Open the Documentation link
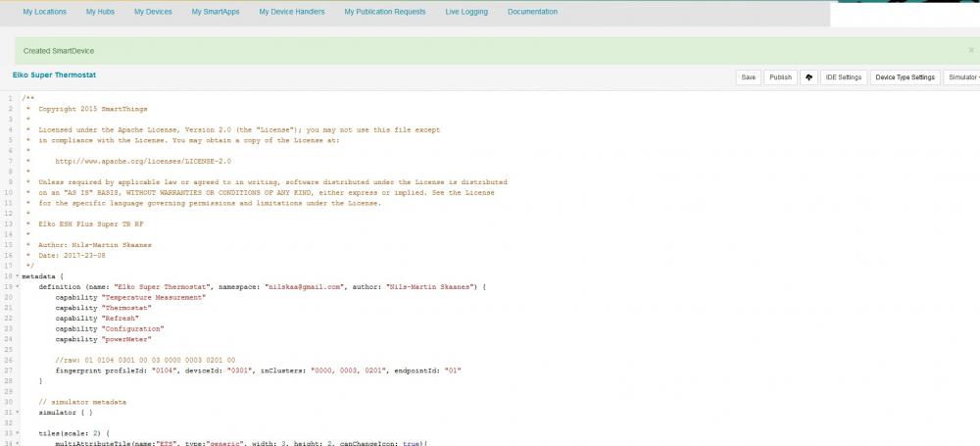This screenshot has width=980, height=446. (x=532, y=12)
